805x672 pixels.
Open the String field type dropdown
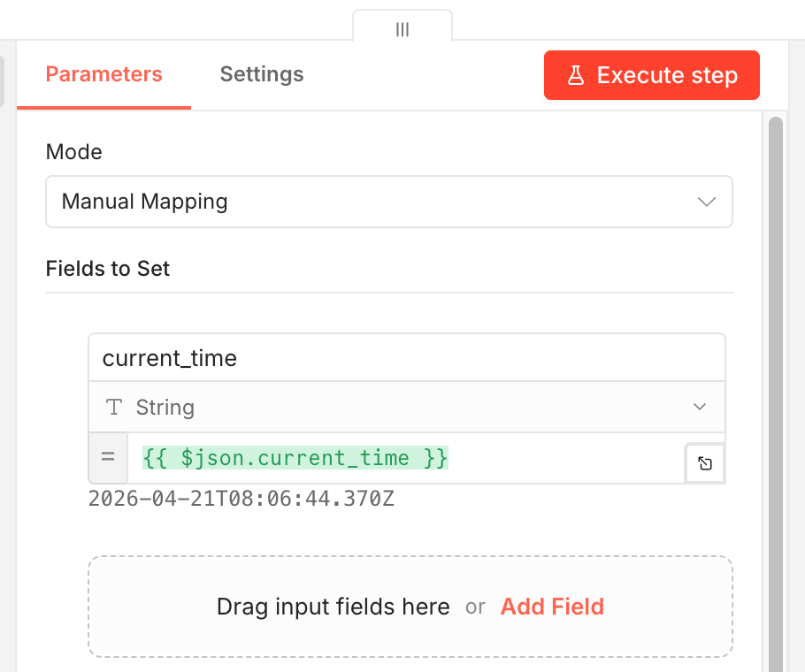(x=407, y=408)
